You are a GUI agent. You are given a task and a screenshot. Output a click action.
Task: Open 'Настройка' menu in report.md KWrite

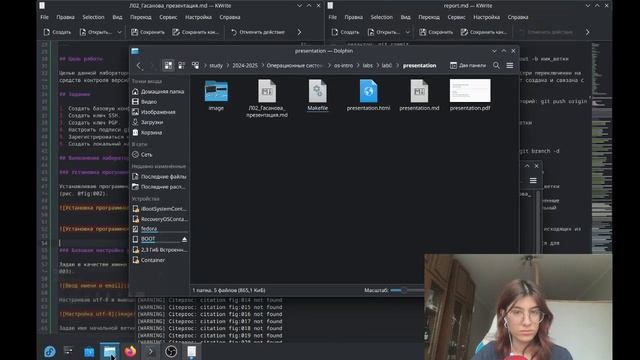click(487, 17)
